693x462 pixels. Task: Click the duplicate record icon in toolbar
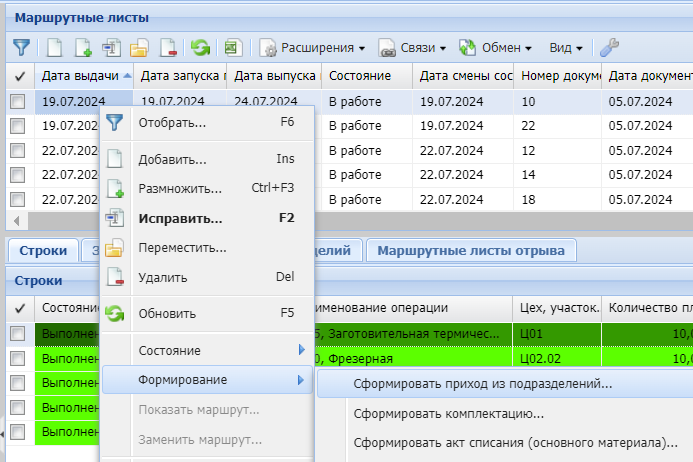[111, 47]
